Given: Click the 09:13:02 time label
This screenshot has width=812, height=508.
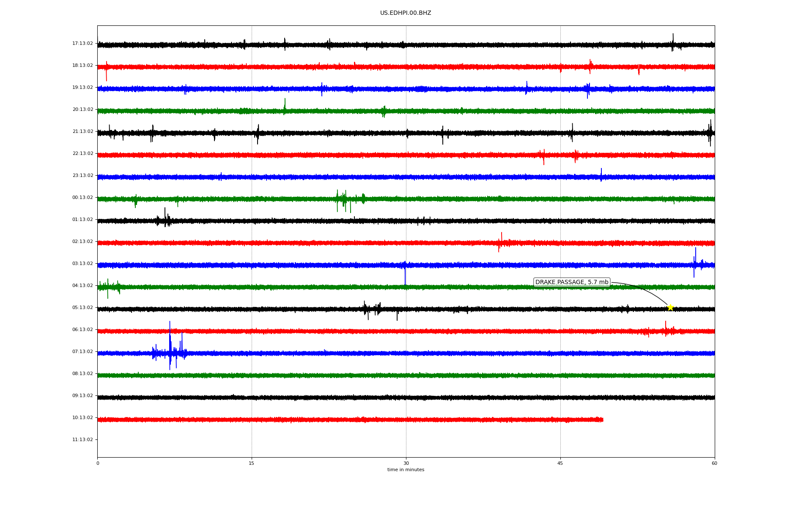Looking at the screenshot, I should pyautogui.click(x=82, y=395).
